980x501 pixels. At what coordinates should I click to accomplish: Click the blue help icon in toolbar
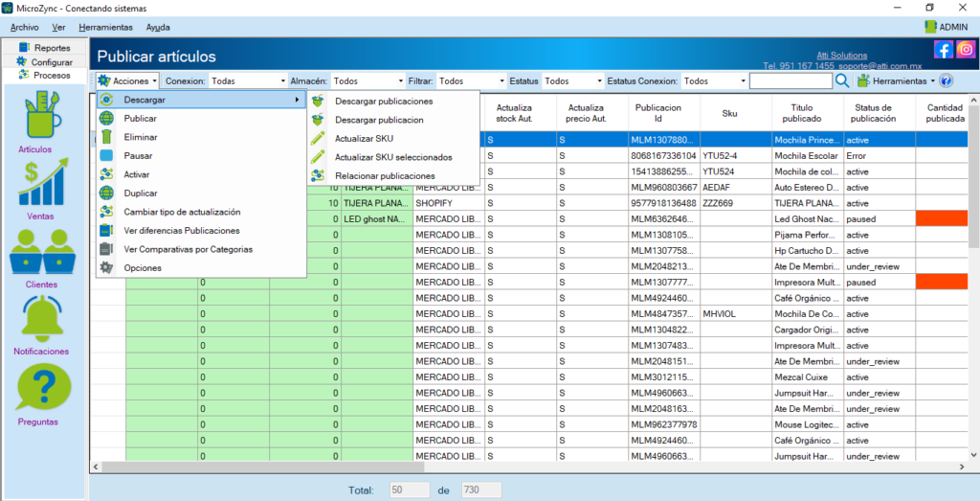tap(946, 80)
